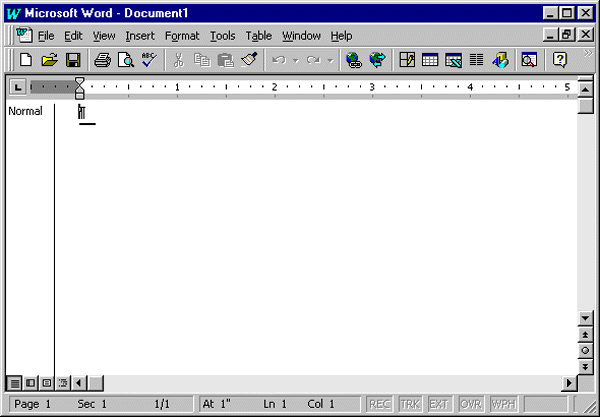The height and width of the screenshot is (417, 600).
Task: Open the Help menu
Action: point(341,36)
